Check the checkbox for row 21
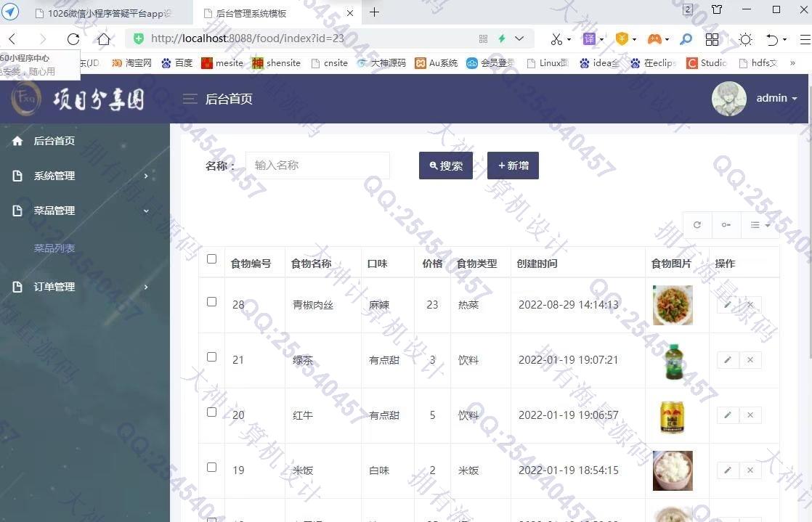 211,356
